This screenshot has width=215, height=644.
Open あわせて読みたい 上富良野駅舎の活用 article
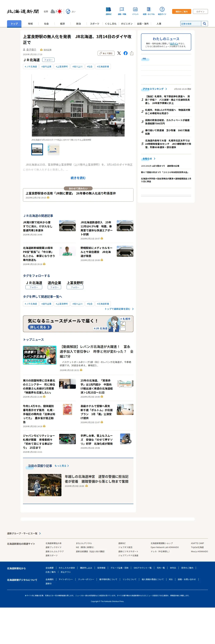(x=78, y=195)
